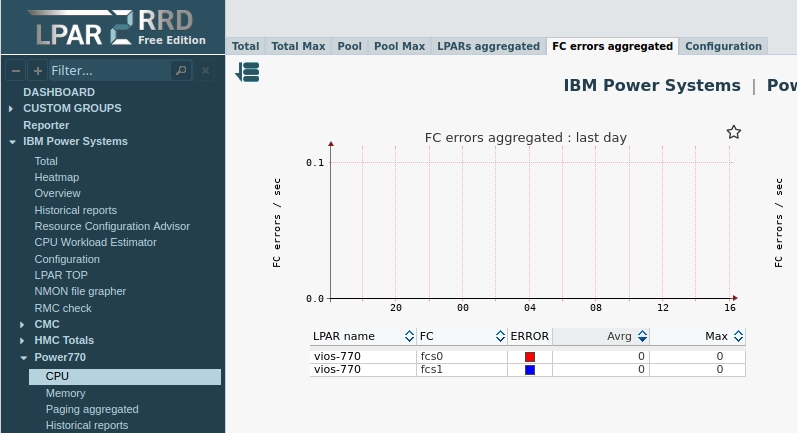Click the FC errors aggregated last day graph
797x433 pixels.
pos(506,224)
